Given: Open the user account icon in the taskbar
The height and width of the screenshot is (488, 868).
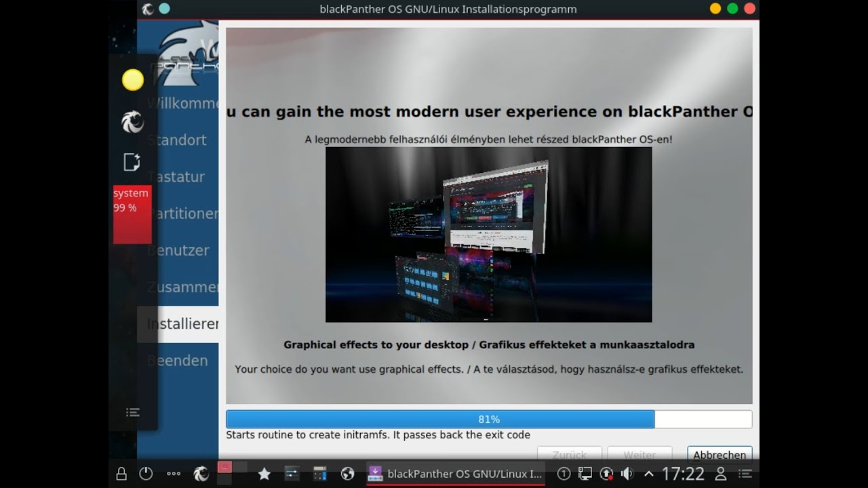Looking at the screenshot, I should [x=721, y=474].
